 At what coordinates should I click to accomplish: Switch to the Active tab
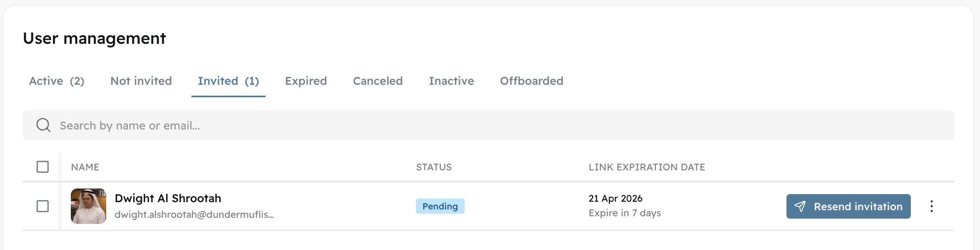57,81
